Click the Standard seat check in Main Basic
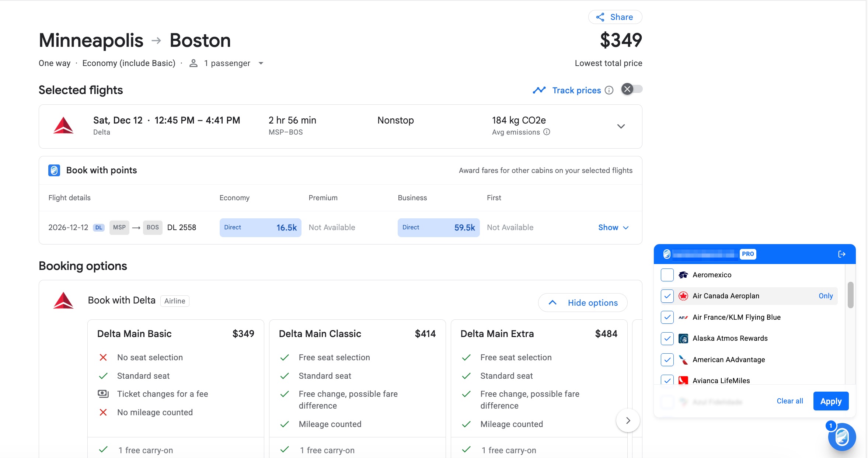Image resolution: width=868 pixels, height=458 pixels. click(103, 376)
